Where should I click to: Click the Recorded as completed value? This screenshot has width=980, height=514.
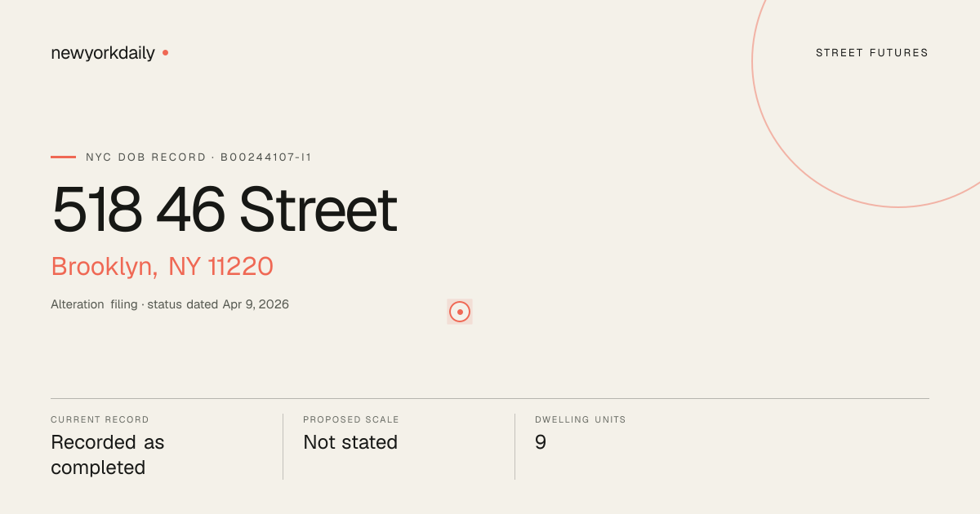pyautogui.click(x=108, y=455)
